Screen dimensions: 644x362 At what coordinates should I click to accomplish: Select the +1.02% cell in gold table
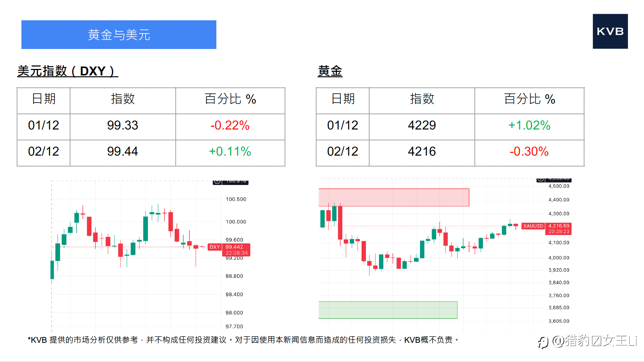[529, 126]
